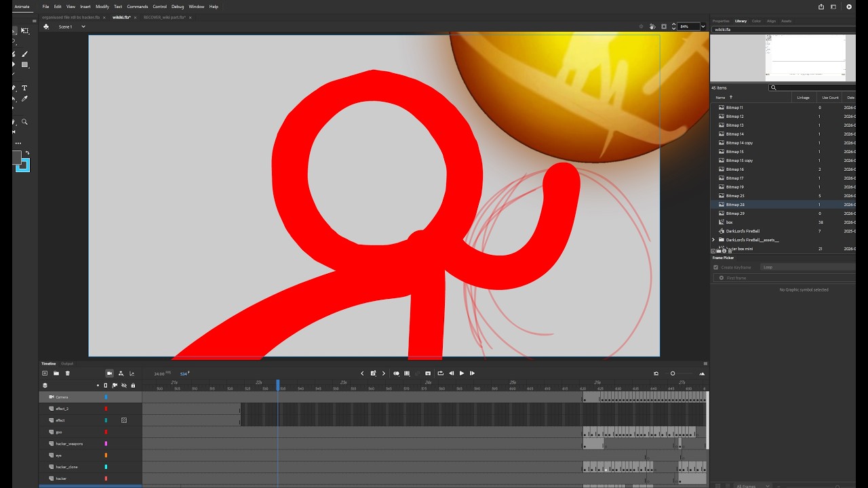Select the Zoom magnifier tool
868x488 pixels.
click(24, 122)
